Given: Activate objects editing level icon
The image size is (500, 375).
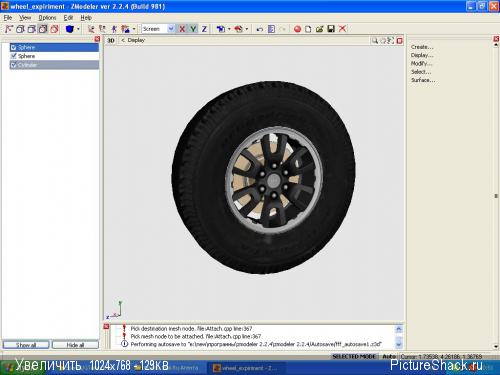Looking at the screenshot, I should 43,29.
